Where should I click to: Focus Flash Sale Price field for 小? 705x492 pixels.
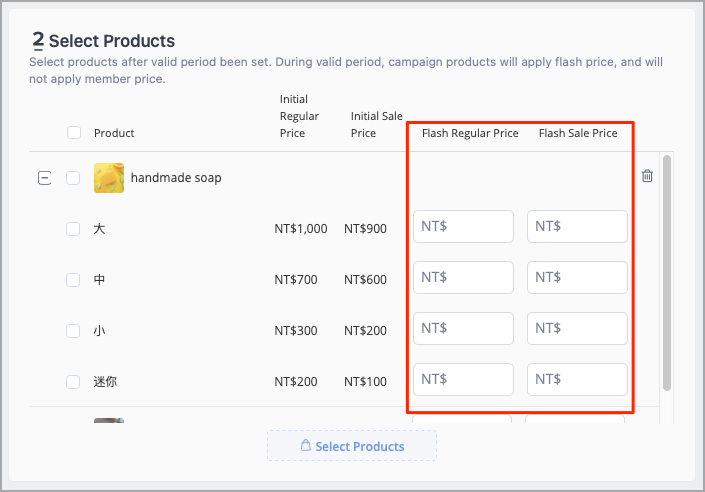577,328
